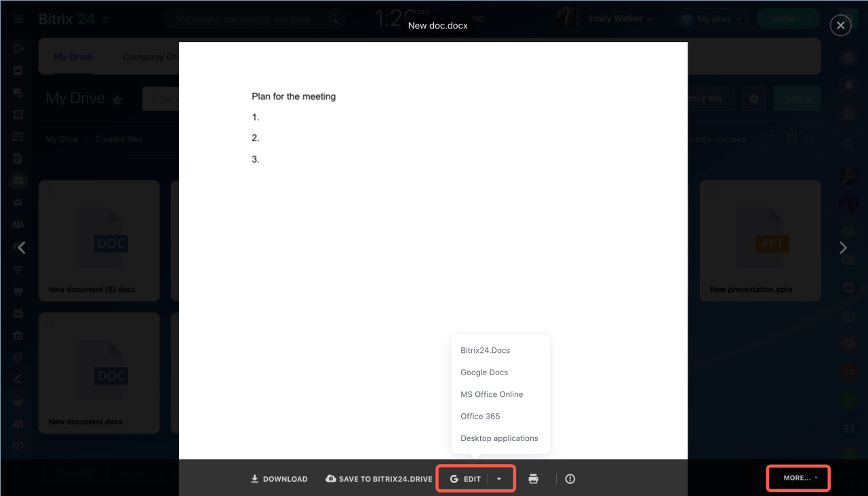This screenshot has height=496, width=868.
Task: Switch to the My Drive tab
Action: (x=73, y=57)
